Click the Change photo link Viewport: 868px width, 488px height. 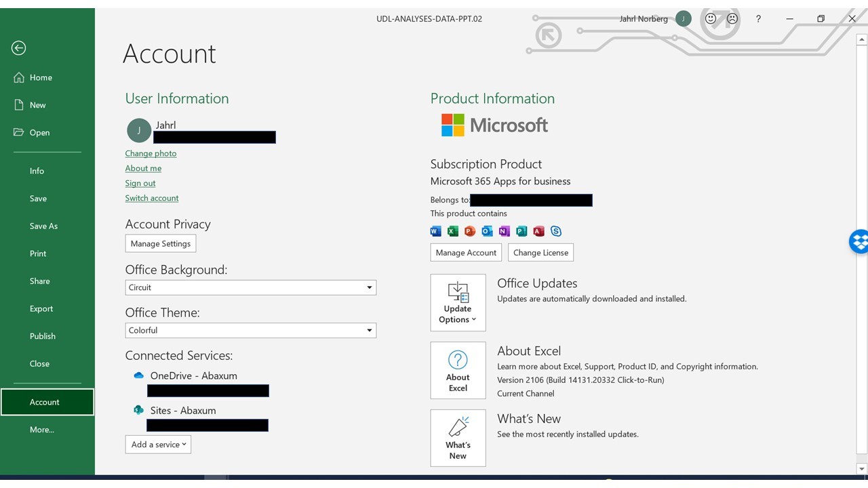click(x=151, y=153)
